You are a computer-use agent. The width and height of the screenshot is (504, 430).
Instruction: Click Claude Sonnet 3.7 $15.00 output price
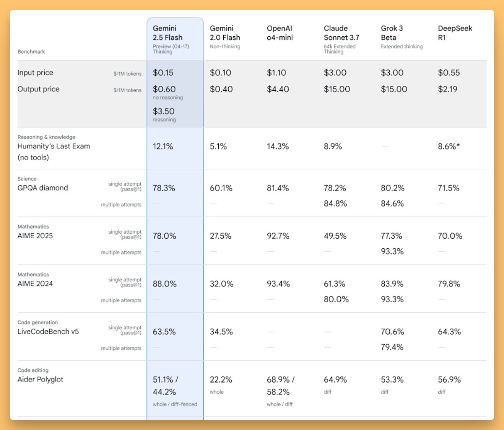tap(337, 89)
